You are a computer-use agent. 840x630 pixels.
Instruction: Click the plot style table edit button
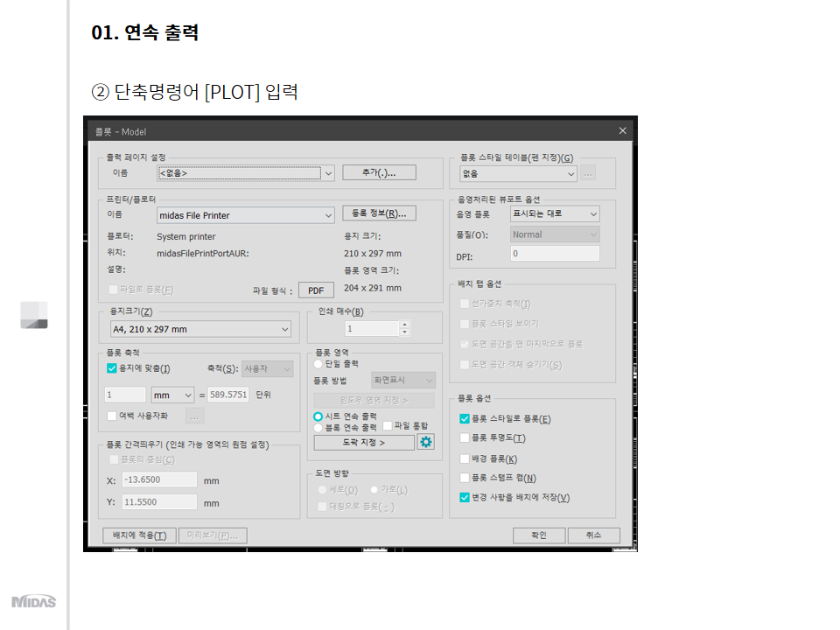588,173
